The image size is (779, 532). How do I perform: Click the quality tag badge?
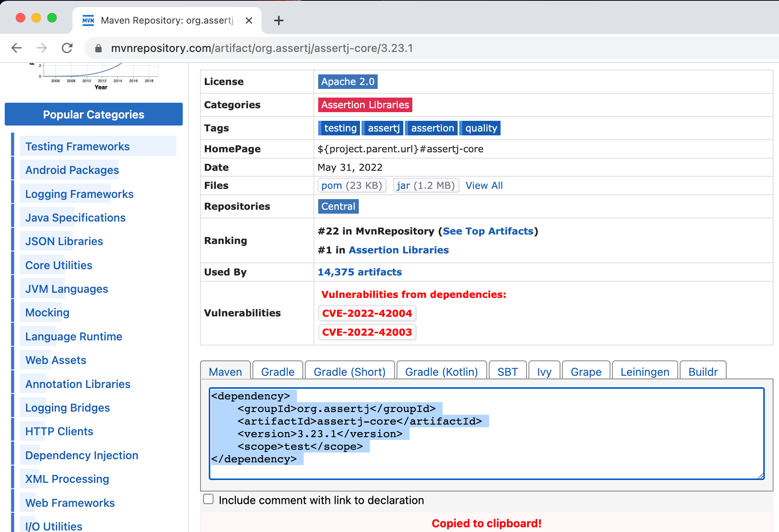point(480,127)
